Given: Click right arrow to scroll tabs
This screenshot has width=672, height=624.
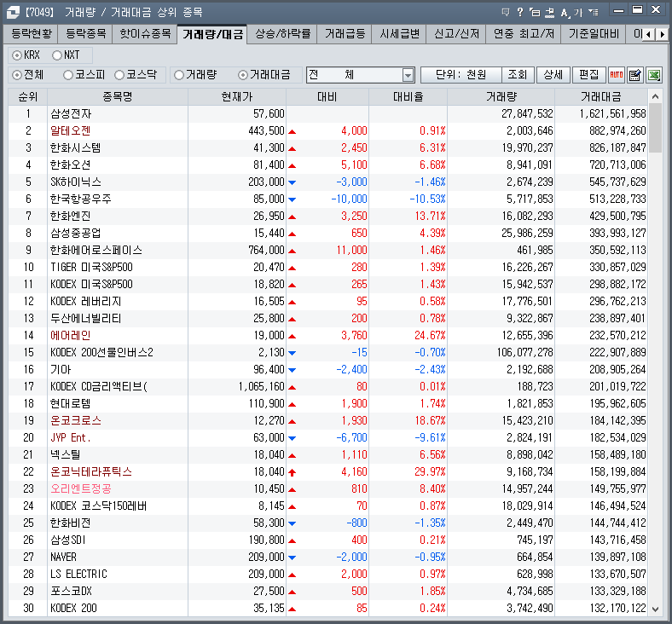Looking at the screenshot, I should pyautogui.click(x=662, y=34).
